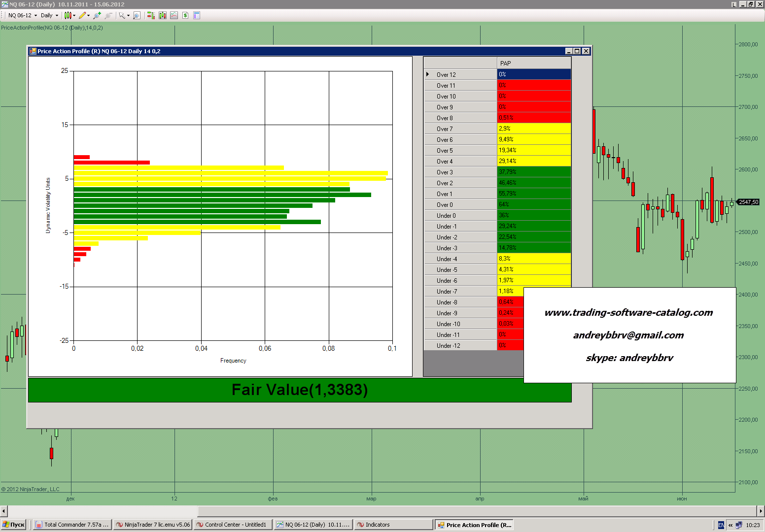The image size is (765, 532).
Task: Open the indicators line chart icon
Action: 174,15
